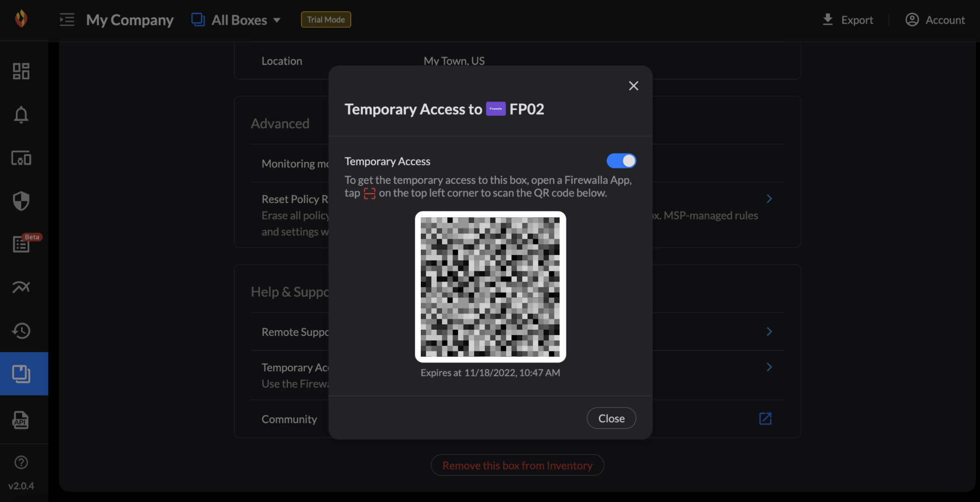The image size is (980, 502).
Task: Close the dialog with X icon
Action: pos(634,86)
